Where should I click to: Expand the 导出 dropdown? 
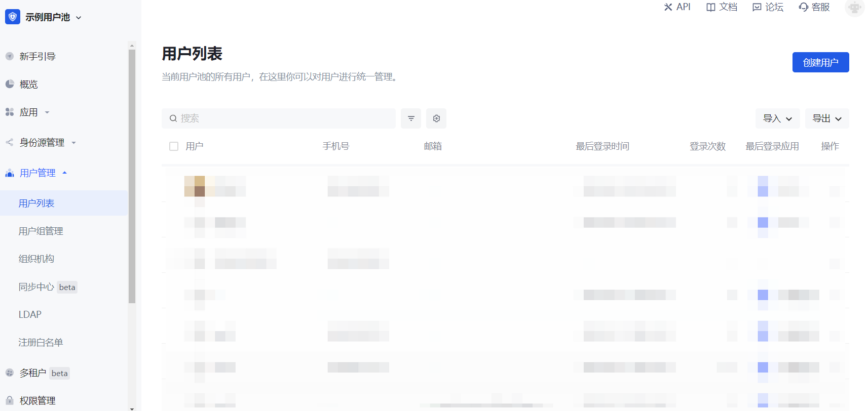827,118
